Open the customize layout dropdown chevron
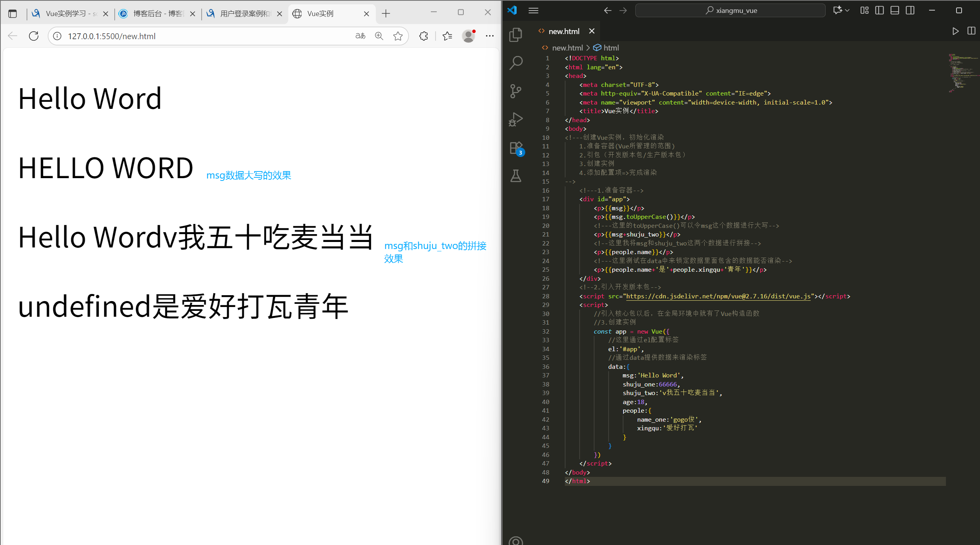980x545 pixels. (847, 11)
